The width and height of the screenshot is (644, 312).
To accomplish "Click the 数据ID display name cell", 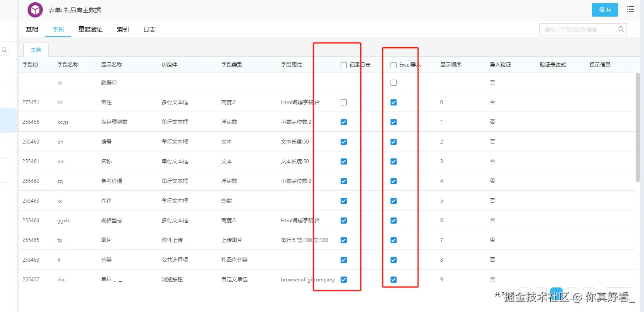I will 109,83.
